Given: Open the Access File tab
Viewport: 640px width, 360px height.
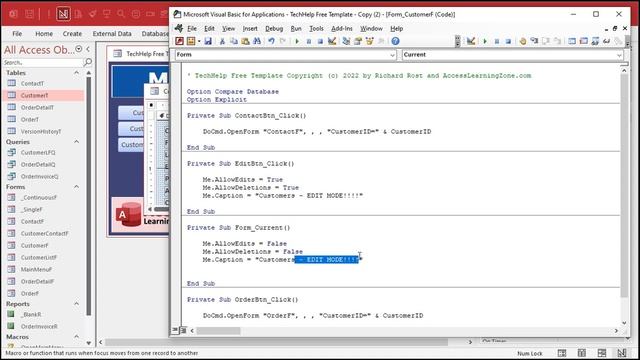Looking at the screenshot, I should coord(17,33).
